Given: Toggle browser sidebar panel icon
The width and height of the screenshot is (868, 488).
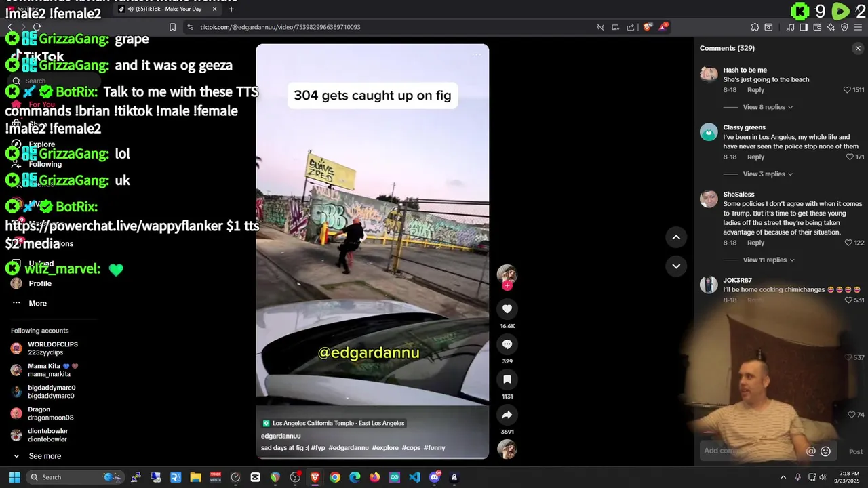Looking at the screenshot, I should 804,27.
